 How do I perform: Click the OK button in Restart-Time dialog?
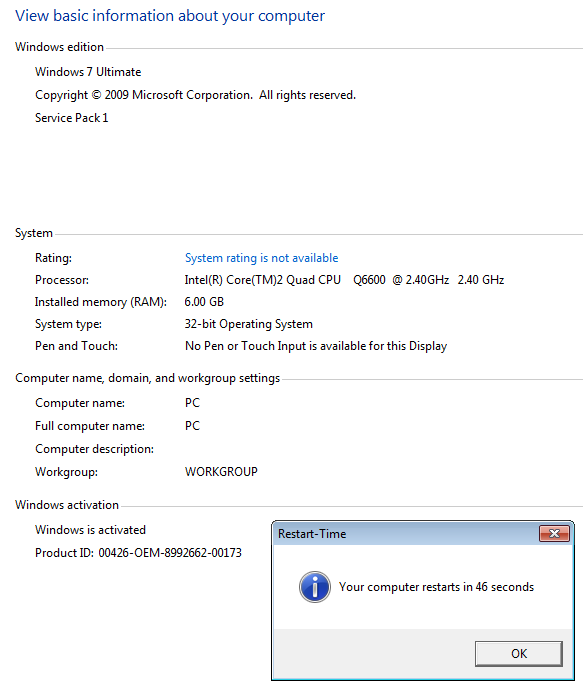coord(518,654)
